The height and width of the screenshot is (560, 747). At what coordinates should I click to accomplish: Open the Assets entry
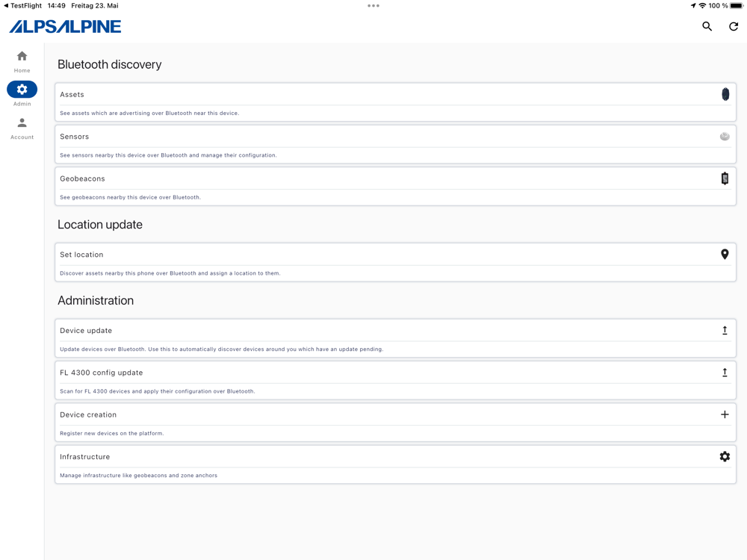pyautogui.click(x=395, y=102)
